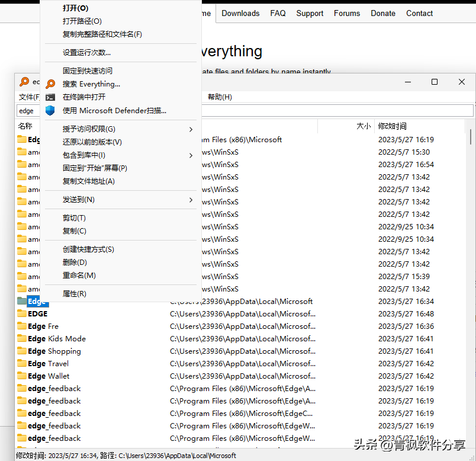Select the Edge Shopping folder name
The width and height of the screenshot is (476, 461).
[x=54, y=351]
